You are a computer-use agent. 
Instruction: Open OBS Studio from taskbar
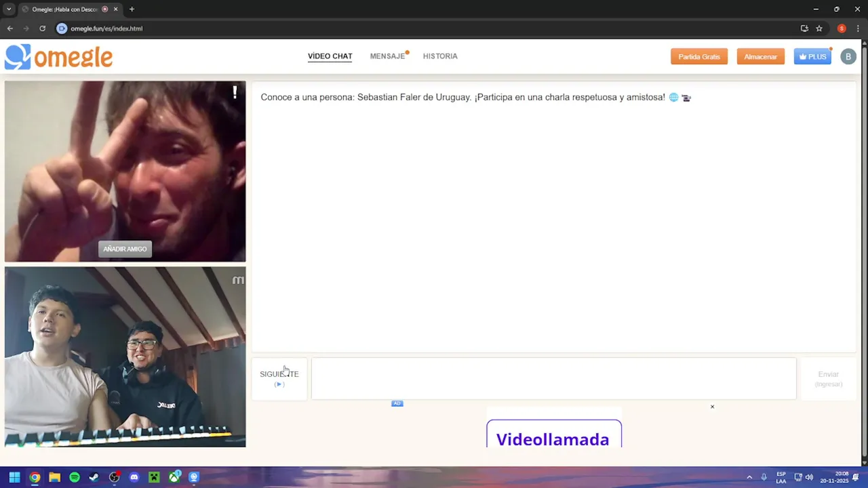pyautogui.click(x=114, y=477)
